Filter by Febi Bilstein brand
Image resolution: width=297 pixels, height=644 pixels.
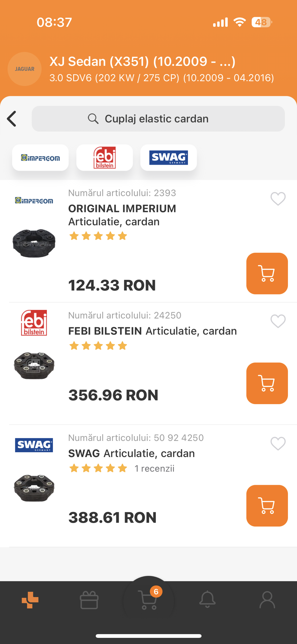(105, 158)
